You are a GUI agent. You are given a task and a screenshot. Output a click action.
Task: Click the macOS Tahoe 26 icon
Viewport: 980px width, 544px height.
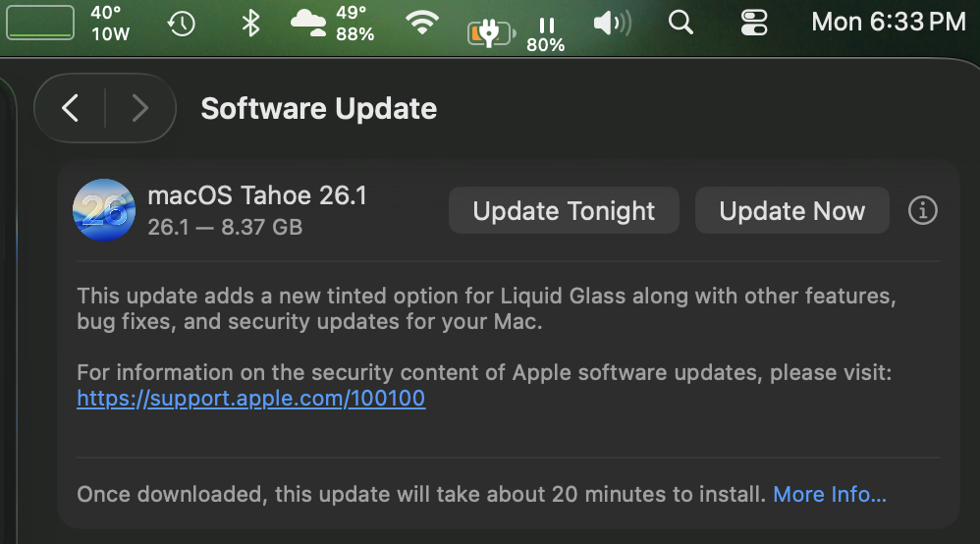(104, 210)
